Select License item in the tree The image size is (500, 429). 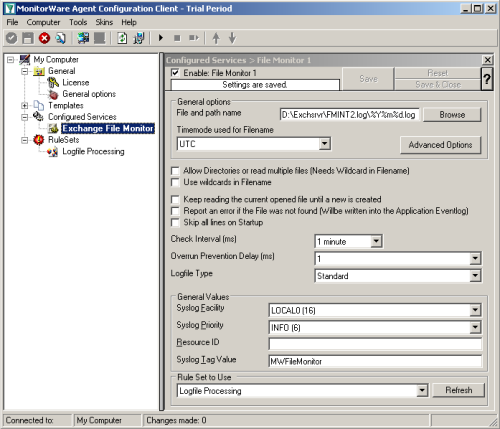[76, 82]
